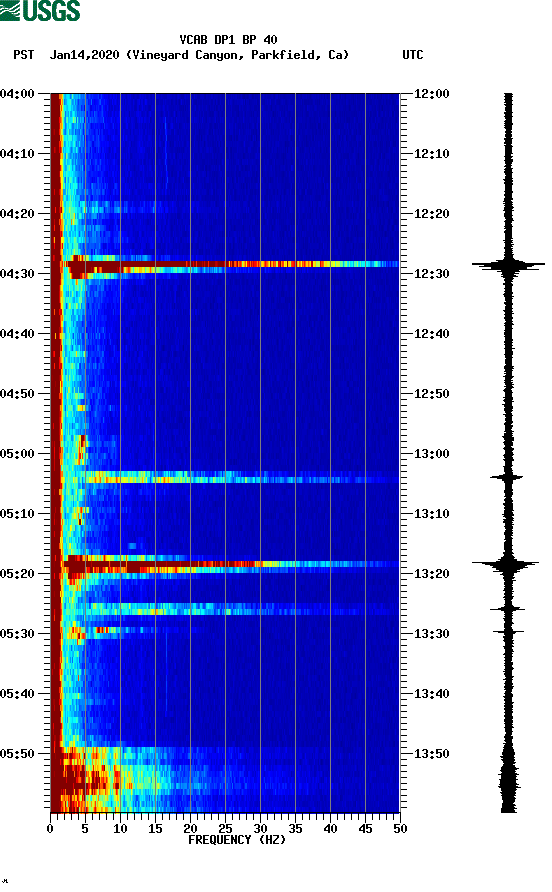The width and height of the screenshot is (552, 892).
Task: Click the '05:00' PST time label
Action: 17,454
